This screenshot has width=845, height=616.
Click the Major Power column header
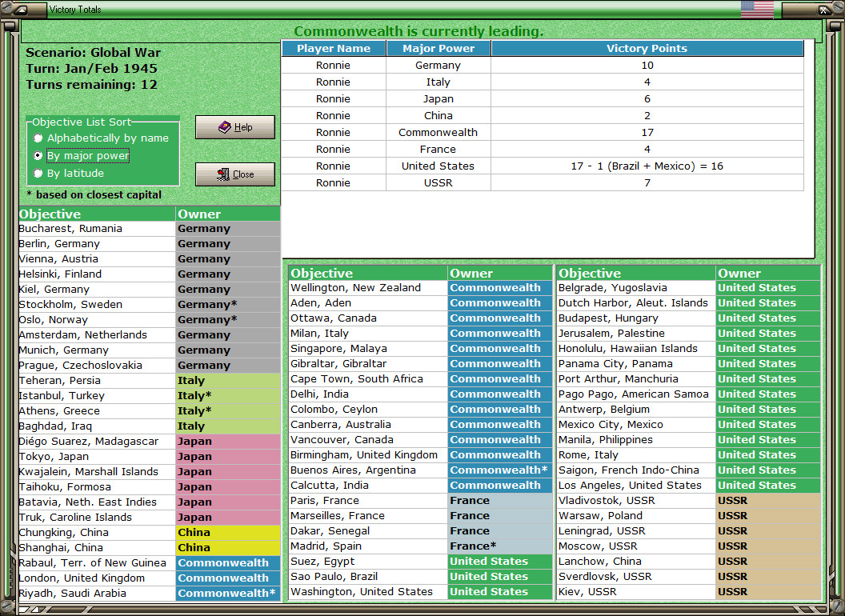(439, 48)
